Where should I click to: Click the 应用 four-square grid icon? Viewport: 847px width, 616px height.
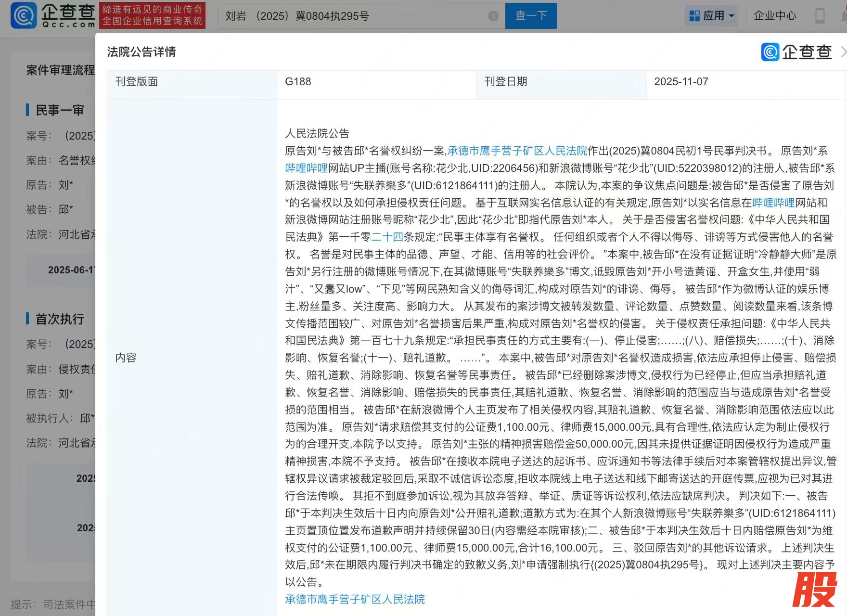click(x=694, y=16)
